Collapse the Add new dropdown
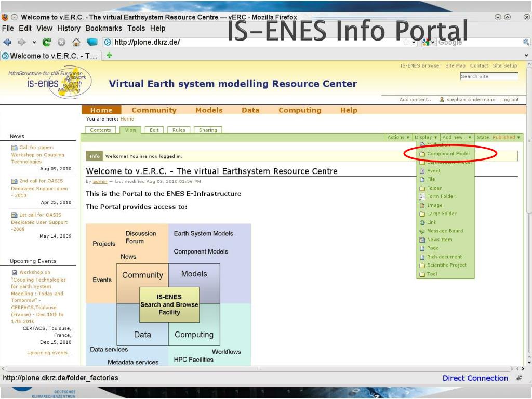532x399 pixels. [x=457, y=137]
